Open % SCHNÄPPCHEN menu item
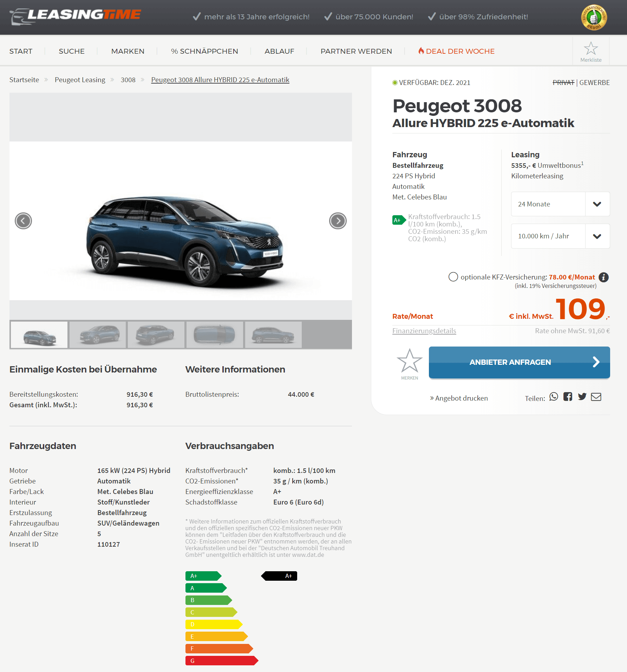The image size is (627, 672). coord(204,51)
